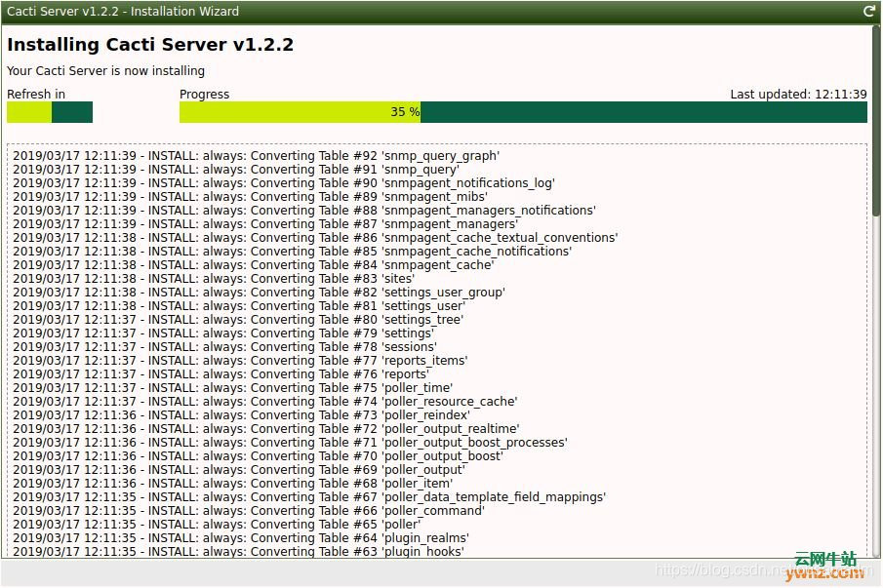This screenshot has width=883, height=588.
Task: Select log line for Table #73 'poller_reindex'
Action: click(x=241, y=414)
